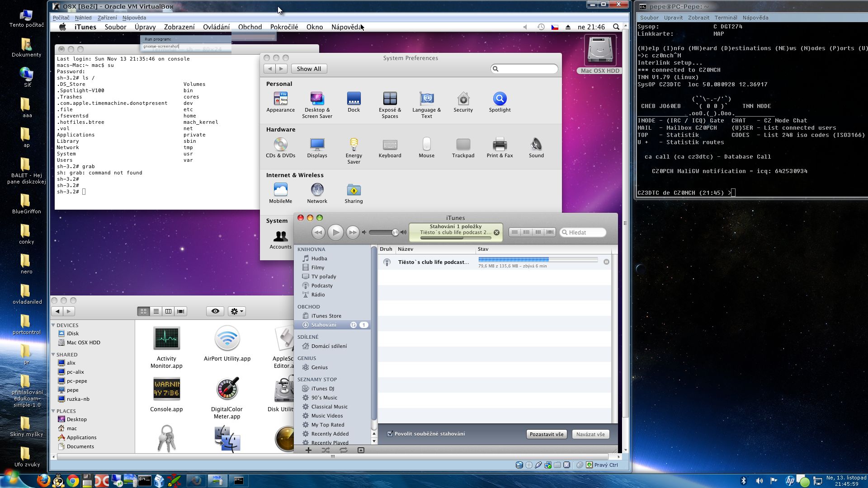Open Security preferences pane
The image size is (868, 488).
[x=463, y=102]
